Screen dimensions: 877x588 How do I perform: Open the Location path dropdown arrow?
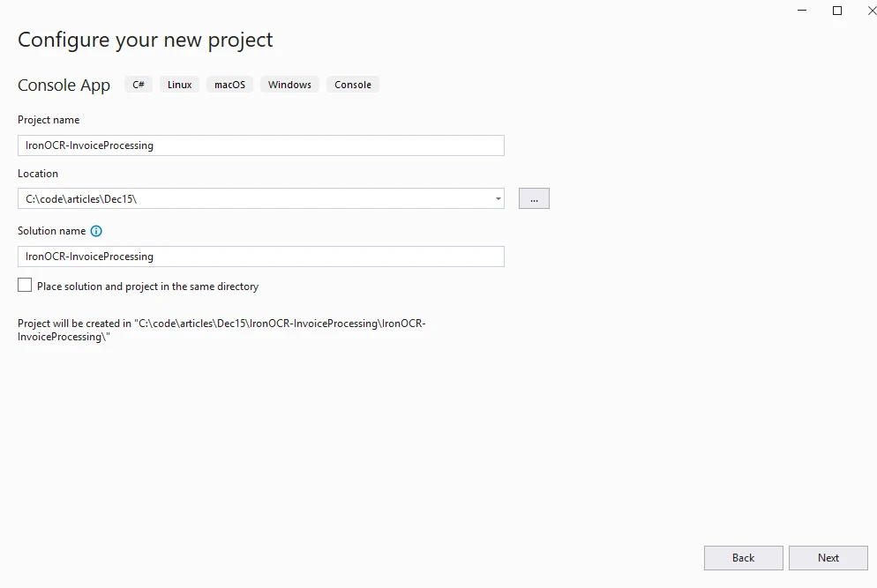498,199
